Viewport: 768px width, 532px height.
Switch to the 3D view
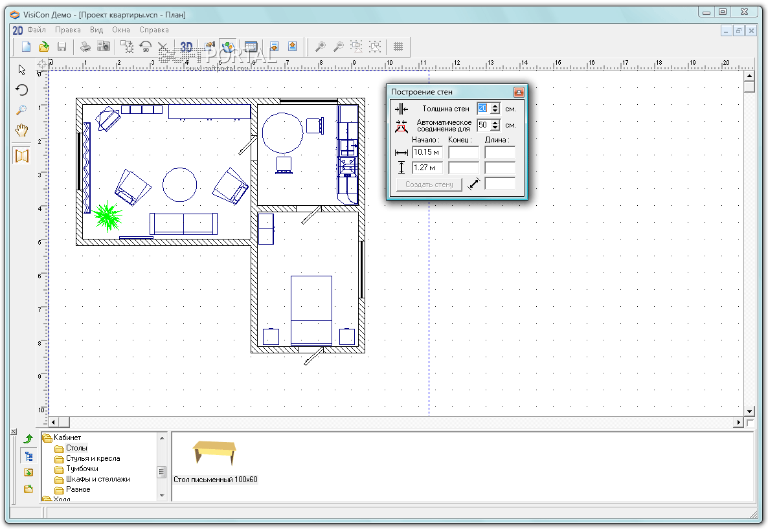[186, 47]
